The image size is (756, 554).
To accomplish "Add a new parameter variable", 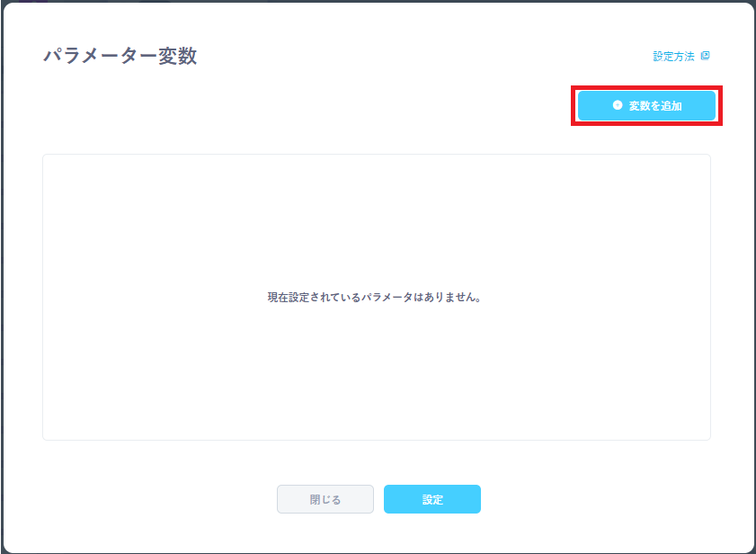I will click(646, 105).
